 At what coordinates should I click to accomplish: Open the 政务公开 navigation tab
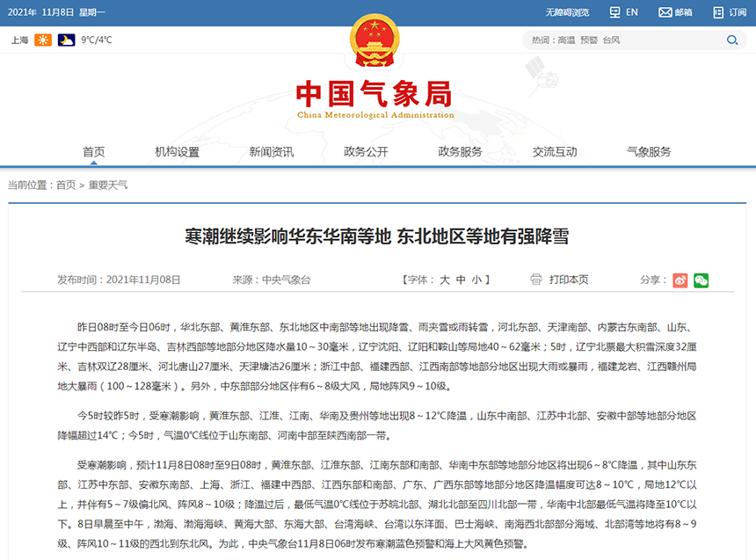(x=366, y=152)
